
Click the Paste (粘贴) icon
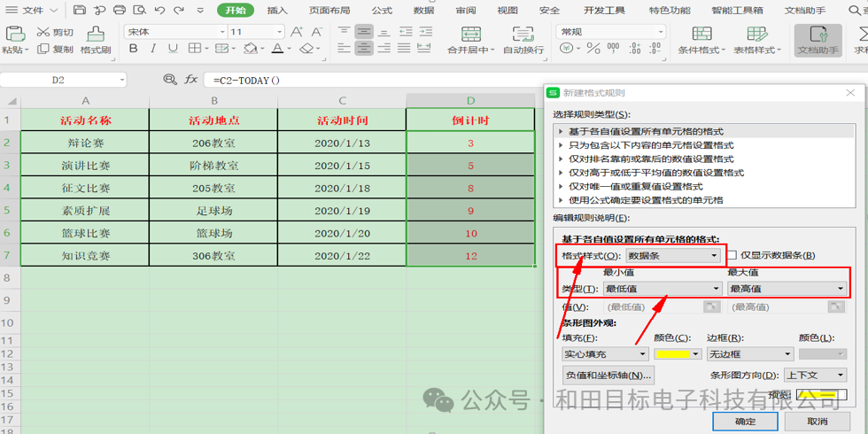pyautogui.click(x=14, y=35)
